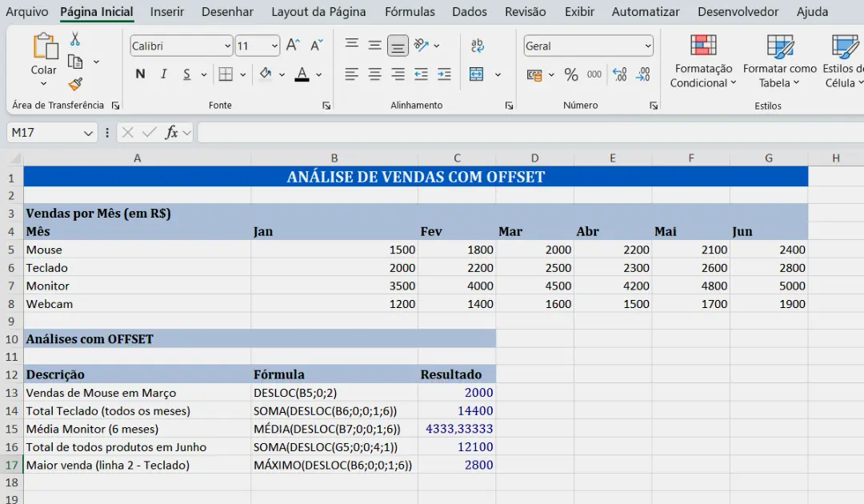Open the Calibri font name dropdown
The width and height of the screenshot is (864, 504).
click(227, 46)
